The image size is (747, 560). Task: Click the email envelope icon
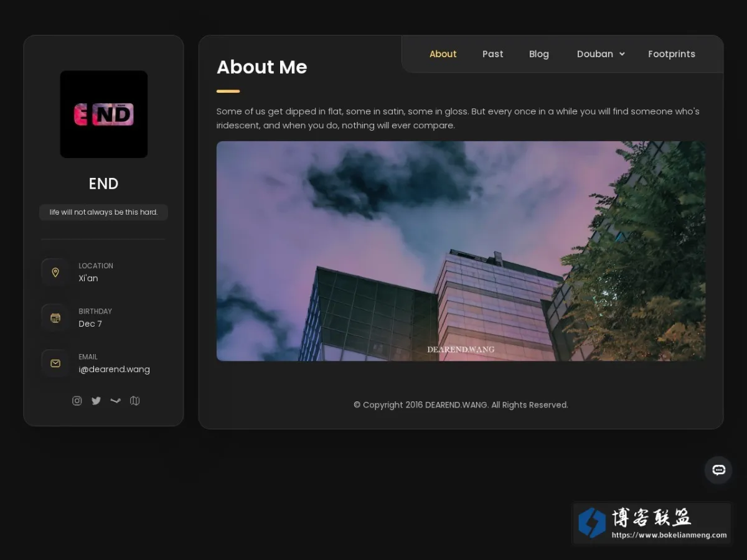pyautogui.click(x=55, y=363)
